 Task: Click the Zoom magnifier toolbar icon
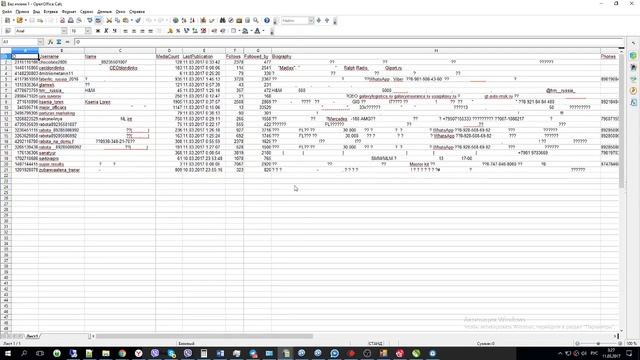(256, 20)
